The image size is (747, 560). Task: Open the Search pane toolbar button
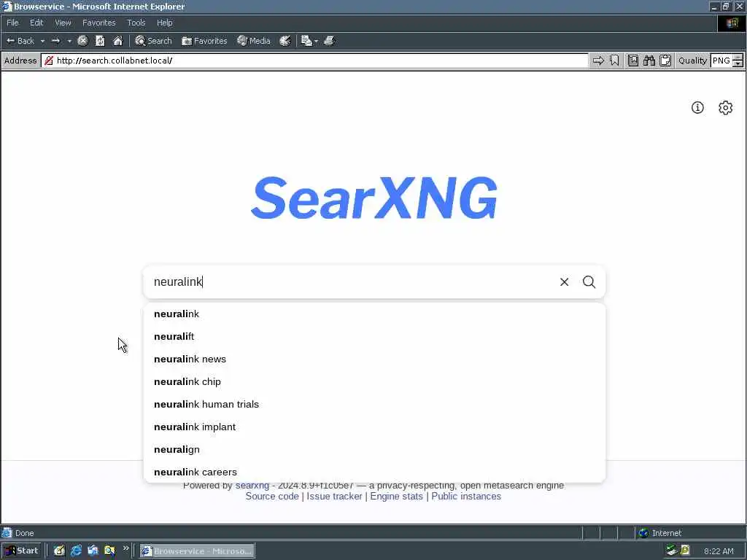tap(153, 41)
